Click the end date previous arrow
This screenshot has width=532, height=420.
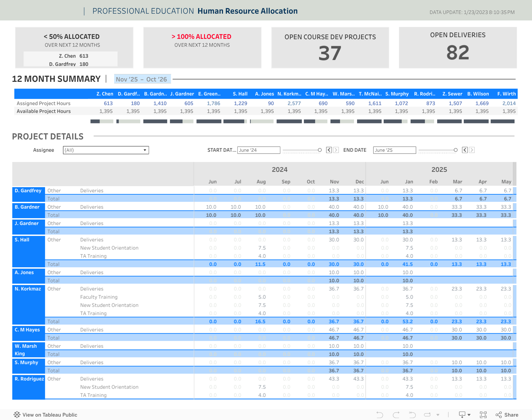(x=465, y=150)
